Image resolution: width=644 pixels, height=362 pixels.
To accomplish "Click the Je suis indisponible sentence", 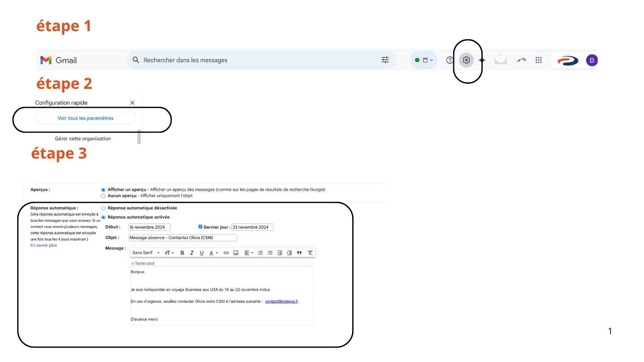I will click(x=201, y=290).
